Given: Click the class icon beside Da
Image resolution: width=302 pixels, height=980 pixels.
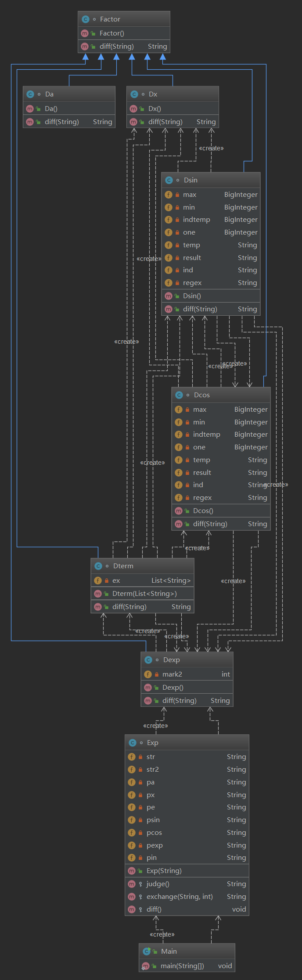Looking at the screenshot, I should (30, 94).
